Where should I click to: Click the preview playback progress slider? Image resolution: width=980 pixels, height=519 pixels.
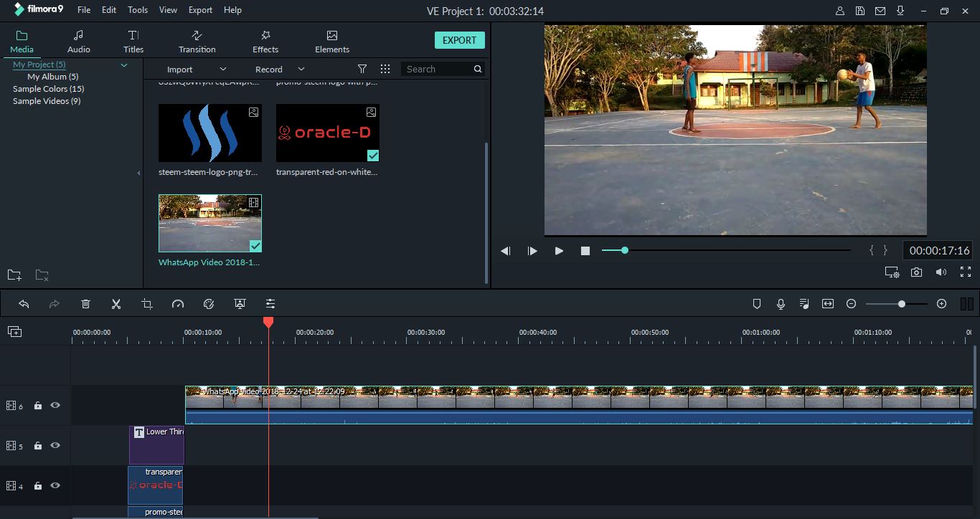pos(726,250)
